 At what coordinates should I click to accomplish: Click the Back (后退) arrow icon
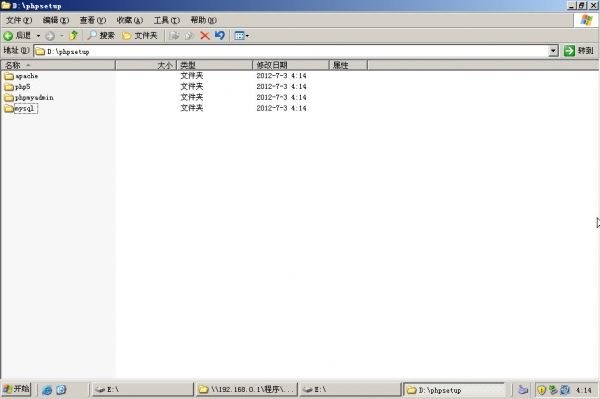(8, 36)
